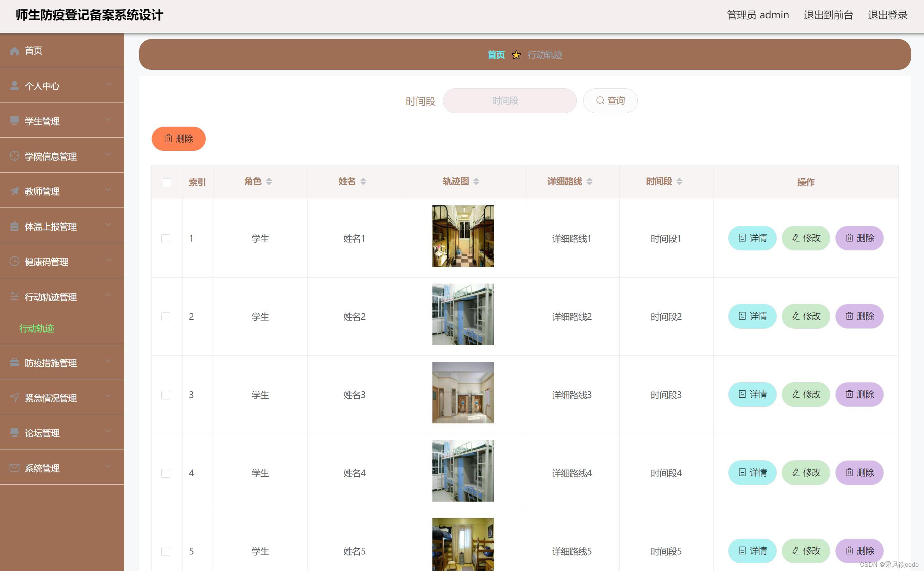Click the purple 删除 button for row 2
924x571 pixels.
[x=859, y=316]
